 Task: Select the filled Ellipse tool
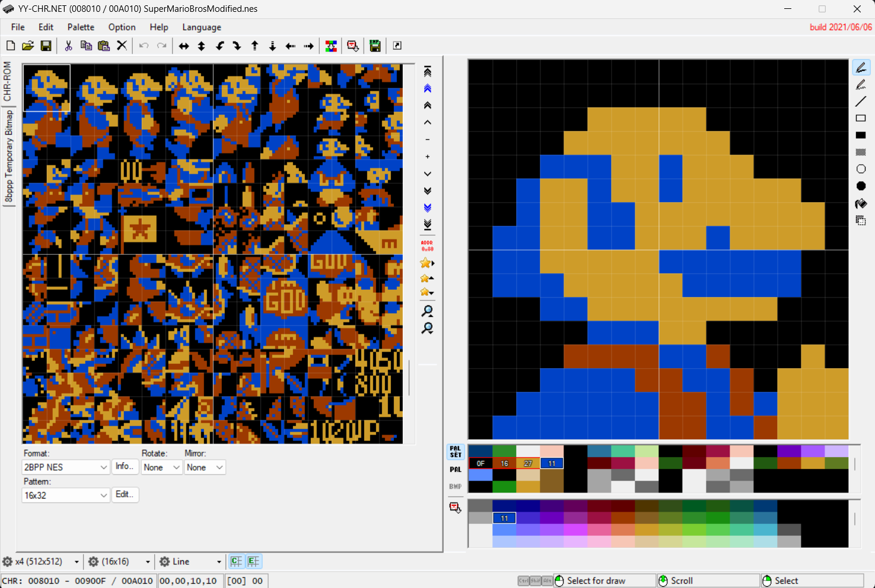861,186
